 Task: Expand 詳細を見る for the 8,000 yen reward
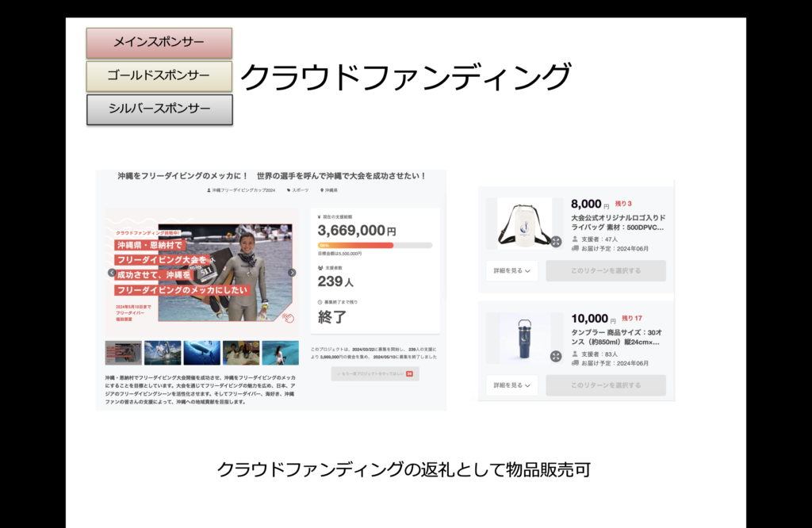tap(511, 271)
